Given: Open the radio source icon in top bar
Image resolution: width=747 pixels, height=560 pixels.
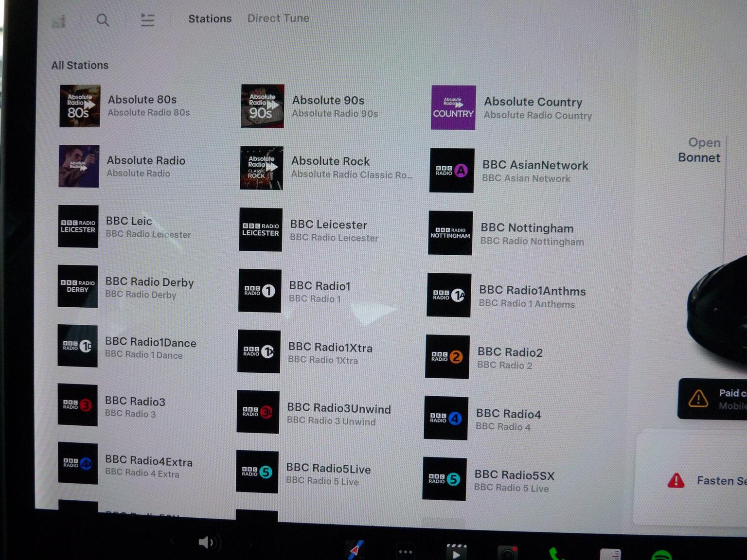Looking at the screenshot, I should click(x=59, y=21).
